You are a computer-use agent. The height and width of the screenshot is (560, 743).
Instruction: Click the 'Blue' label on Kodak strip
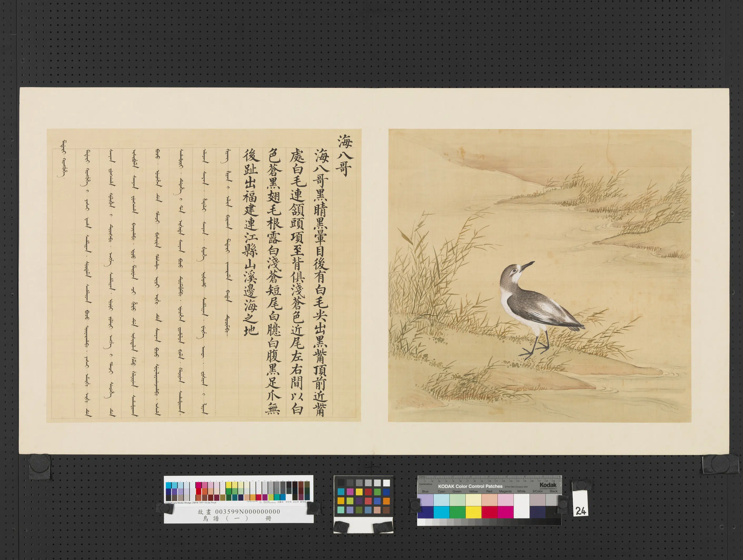425,492
